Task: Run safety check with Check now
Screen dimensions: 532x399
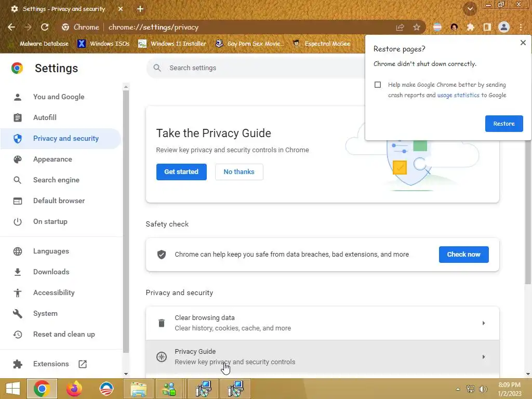Action: pos(463,255)
